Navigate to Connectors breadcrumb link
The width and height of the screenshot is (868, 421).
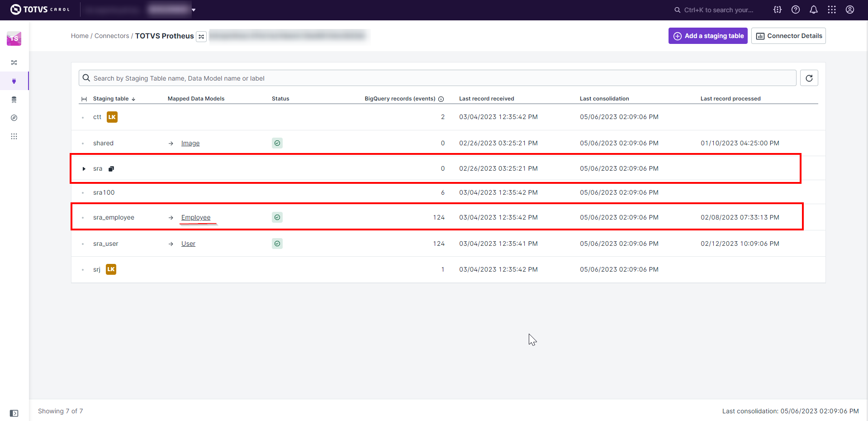(x=112, y=36)
